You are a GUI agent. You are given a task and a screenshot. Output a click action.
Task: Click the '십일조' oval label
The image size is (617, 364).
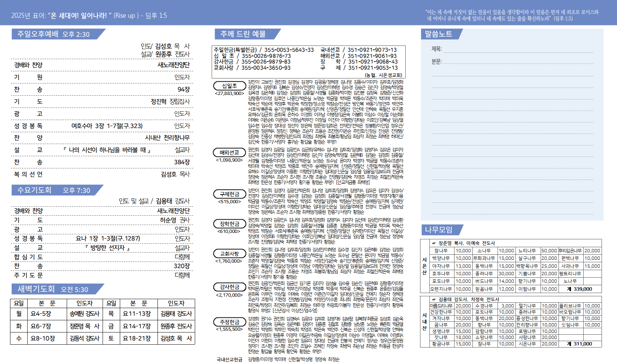point(230,86)
